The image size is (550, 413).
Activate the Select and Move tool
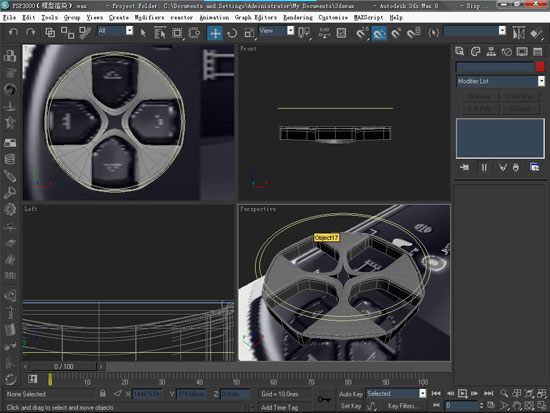(215, 33)
